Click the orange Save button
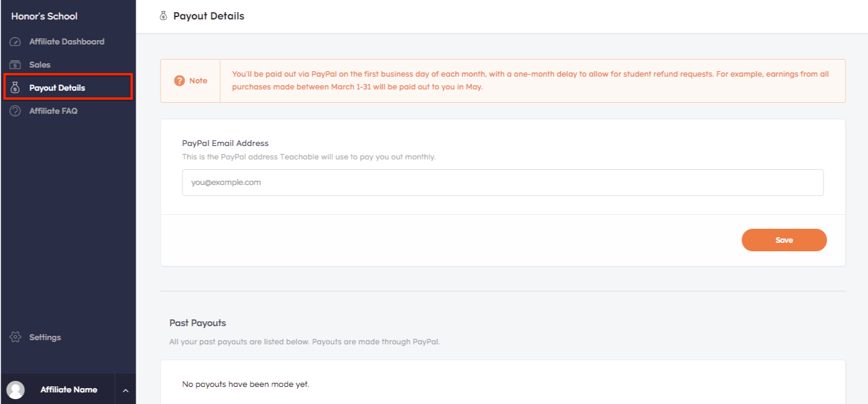Image resolution: width=868 pixels, height=404 pixels. tap(784, 240)
